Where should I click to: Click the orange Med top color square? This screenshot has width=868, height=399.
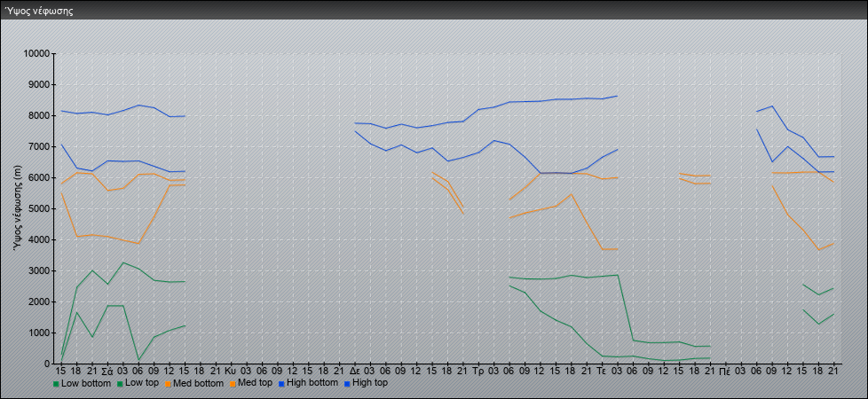(x=234, y=384)
